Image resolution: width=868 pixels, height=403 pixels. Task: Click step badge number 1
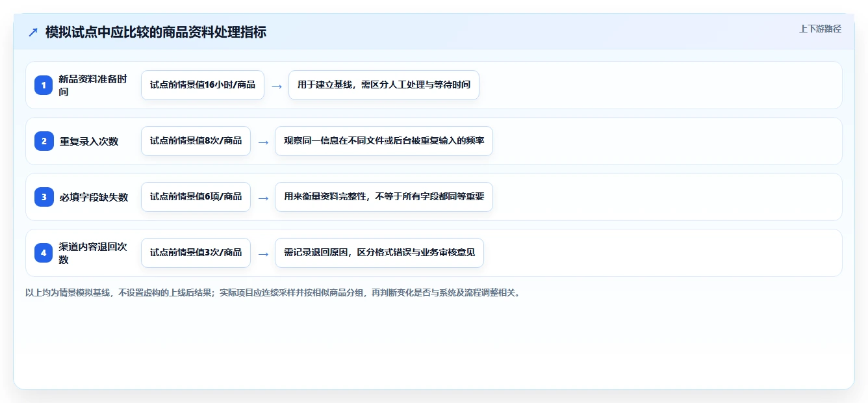44,85
